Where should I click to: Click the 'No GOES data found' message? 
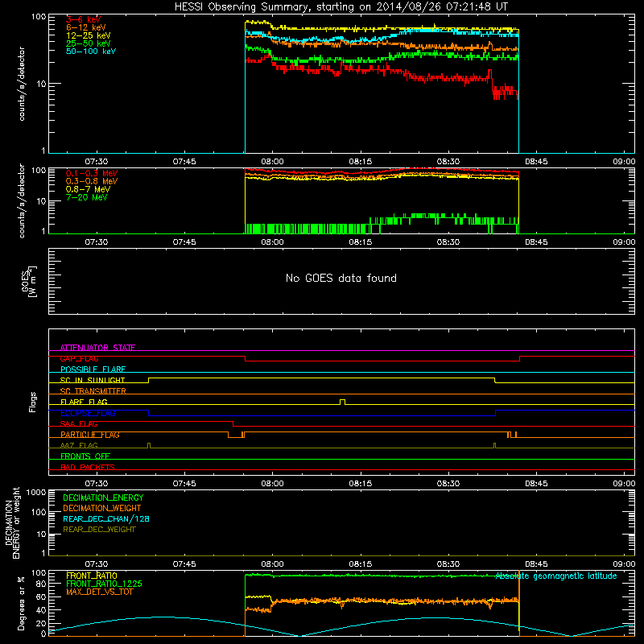pyautogui.click(x=341, y=278)
